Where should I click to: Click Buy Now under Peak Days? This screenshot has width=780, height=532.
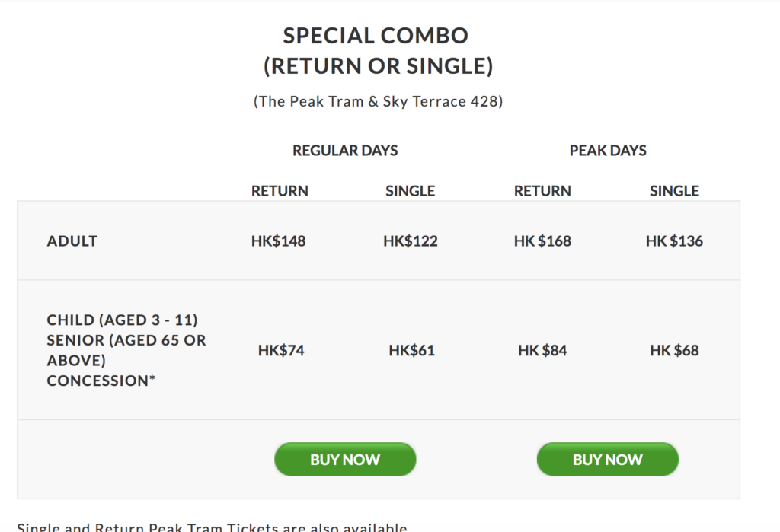[607, 460]
